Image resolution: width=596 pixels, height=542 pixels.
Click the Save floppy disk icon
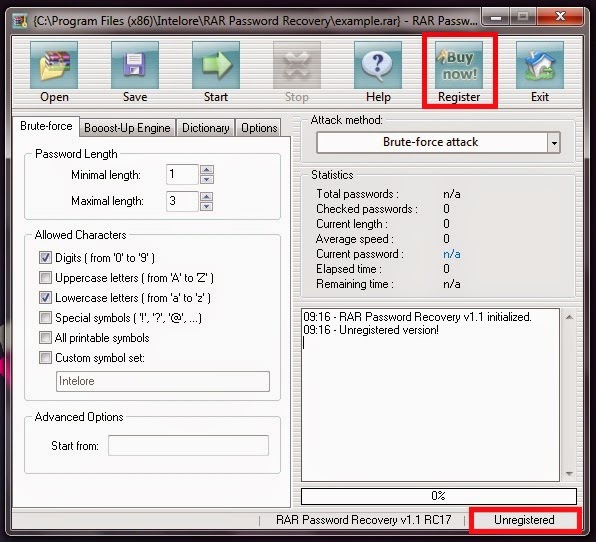pos(135,65)
